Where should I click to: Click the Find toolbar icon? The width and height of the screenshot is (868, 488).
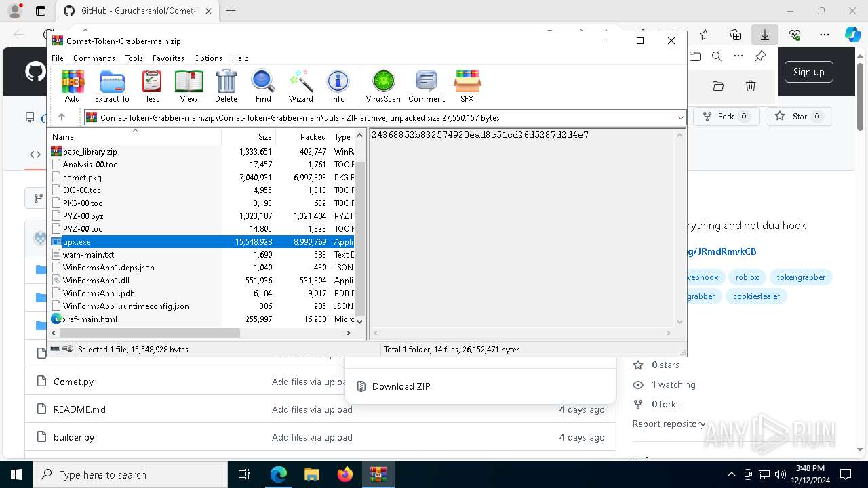[x=263, y=86]
